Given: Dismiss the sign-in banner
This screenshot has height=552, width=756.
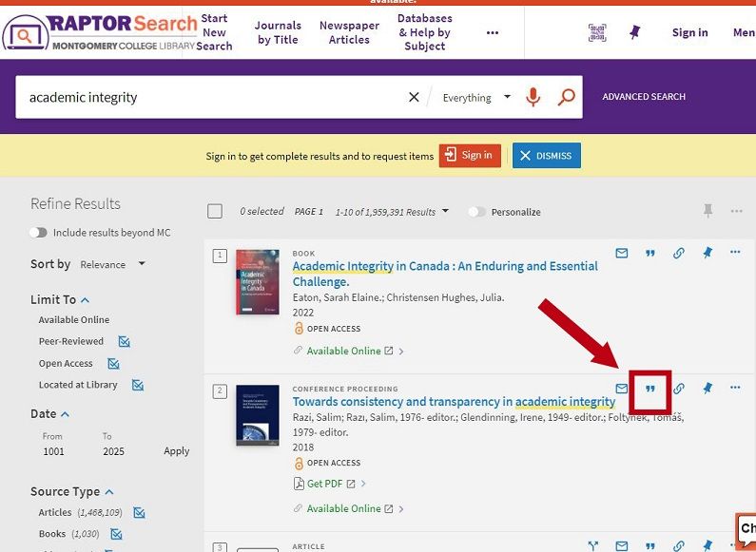Looking at the screenshot, I should click(x=546, y=156).
